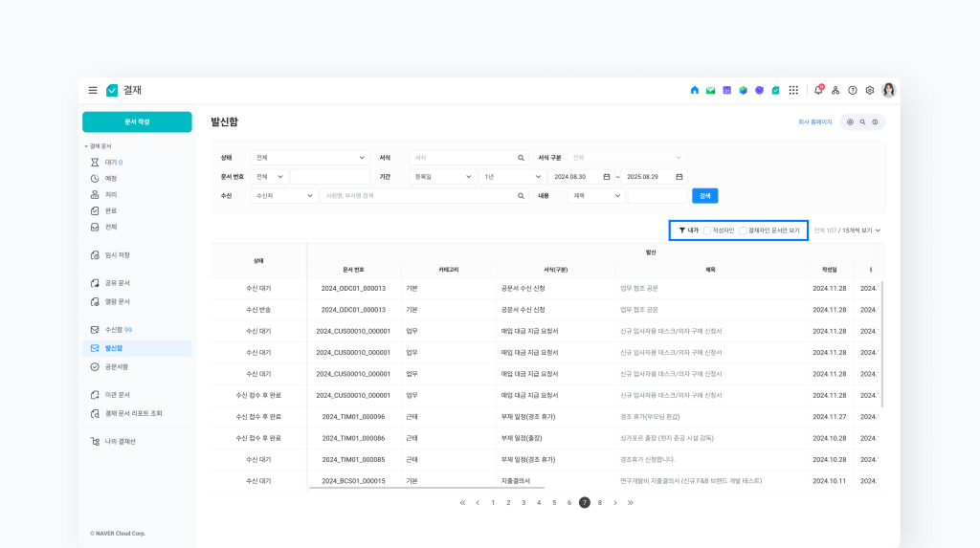Viewport: 980px width, 548px height.
Task: Open calendar picker for start date 2024.08.30
Action: (606, 177)
